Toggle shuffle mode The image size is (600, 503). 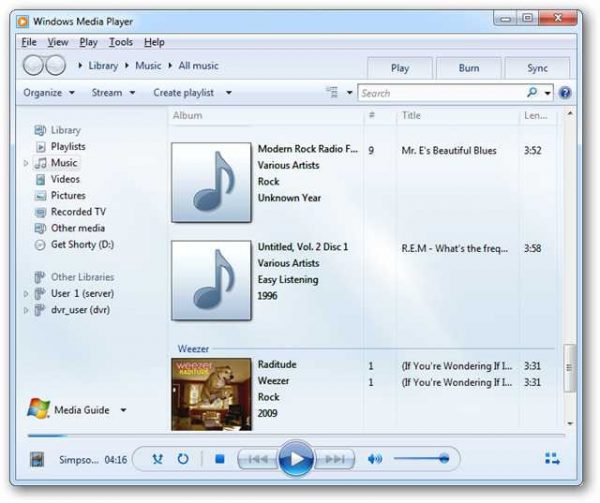(x=158, y=459)
